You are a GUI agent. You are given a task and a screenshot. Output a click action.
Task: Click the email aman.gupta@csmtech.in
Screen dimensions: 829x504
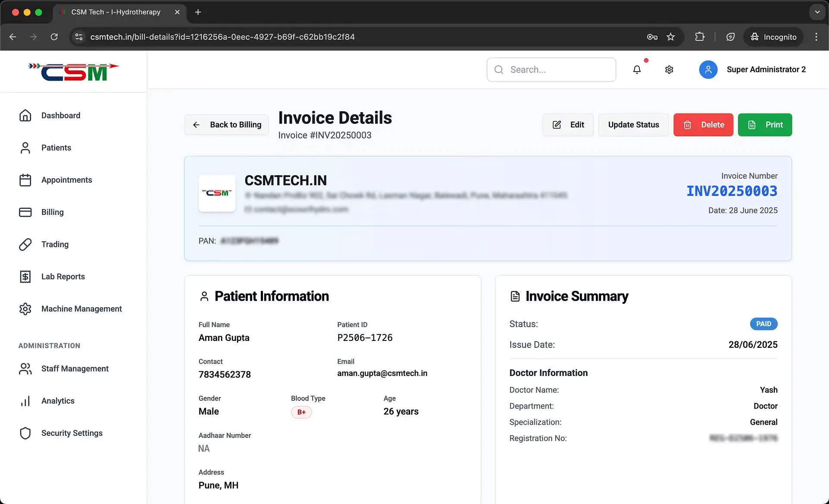pyautogui.click(x=382, y=373)
